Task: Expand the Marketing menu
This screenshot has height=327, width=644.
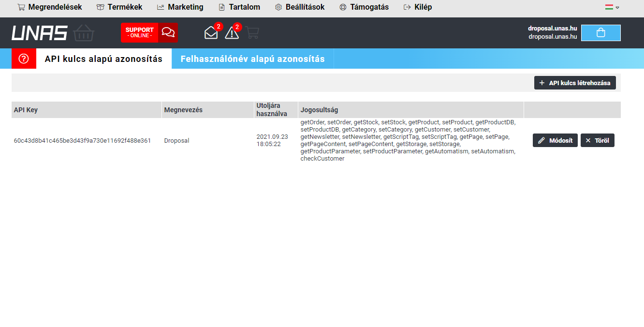Action: coord(180,7)
